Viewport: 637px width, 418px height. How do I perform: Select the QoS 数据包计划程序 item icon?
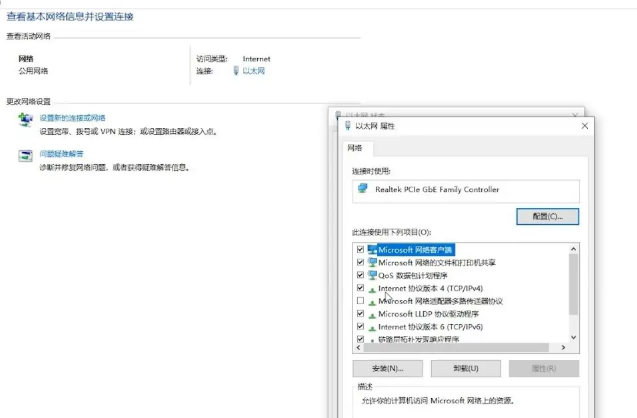click(373, 275)
